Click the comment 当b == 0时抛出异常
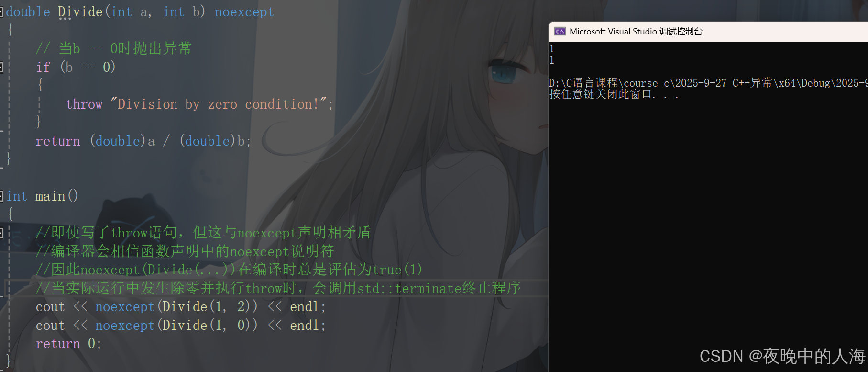This screenshot has height=372, width=868. pyautogui.click(x=114, y=48)
